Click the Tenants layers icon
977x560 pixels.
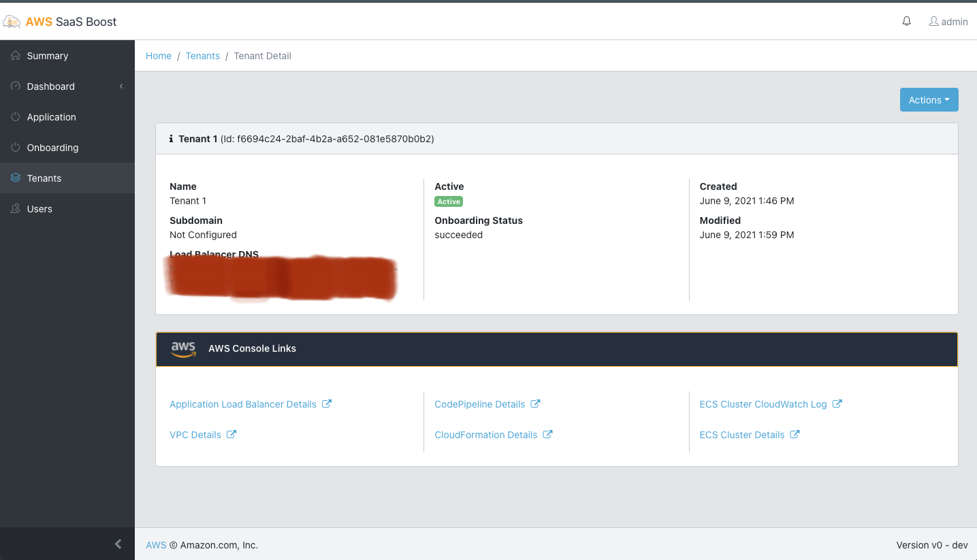[x=16, y=178]
